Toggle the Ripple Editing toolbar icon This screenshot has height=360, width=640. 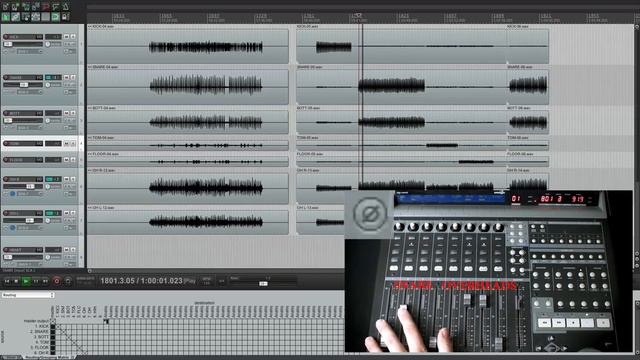coord(25,17)
